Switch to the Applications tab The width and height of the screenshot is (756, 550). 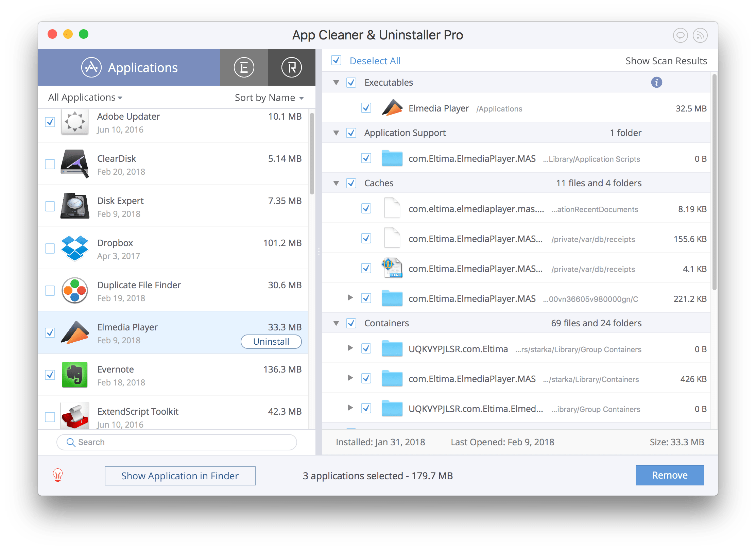[x=142, y=67]
